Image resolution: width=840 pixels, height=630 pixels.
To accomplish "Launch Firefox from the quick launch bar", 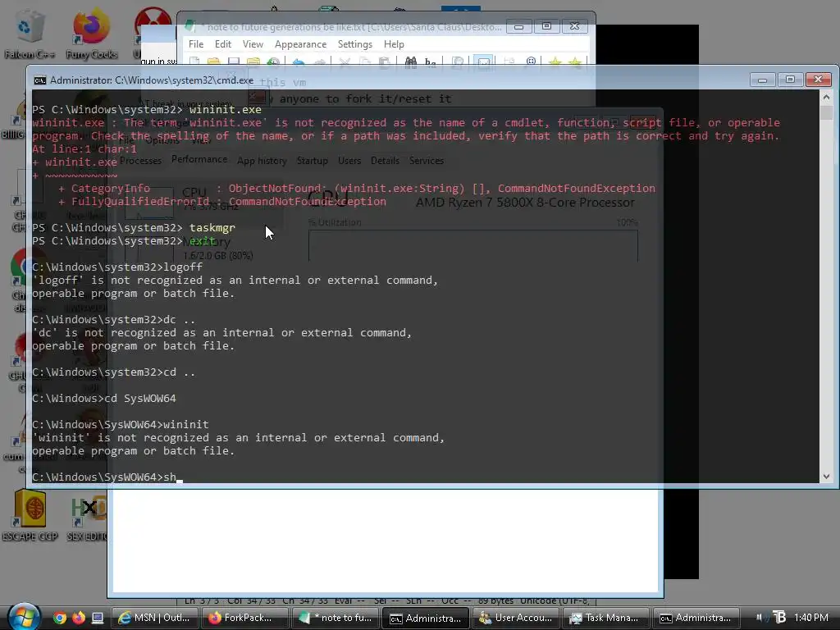I will click(x=79, y=618).
